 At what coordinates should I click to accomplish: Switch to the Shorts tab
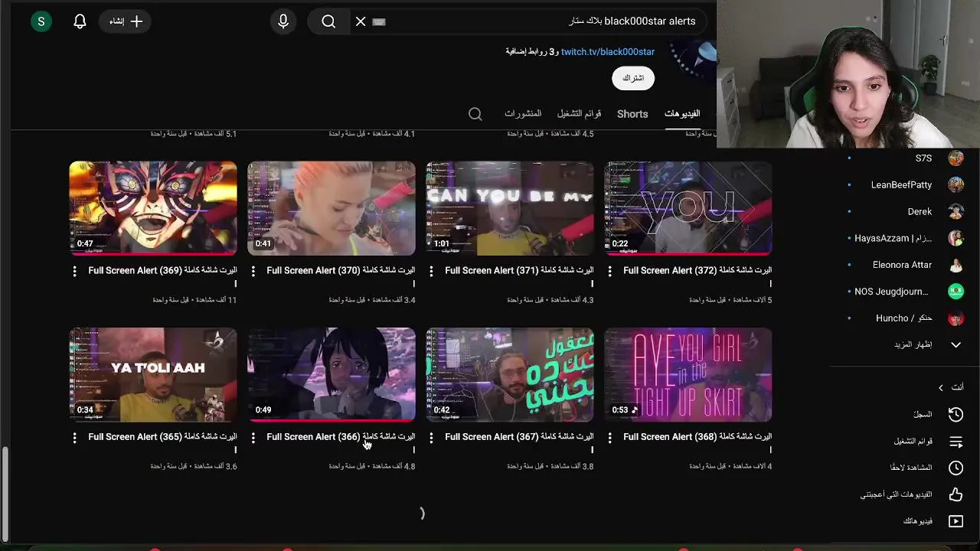point(632,114)
